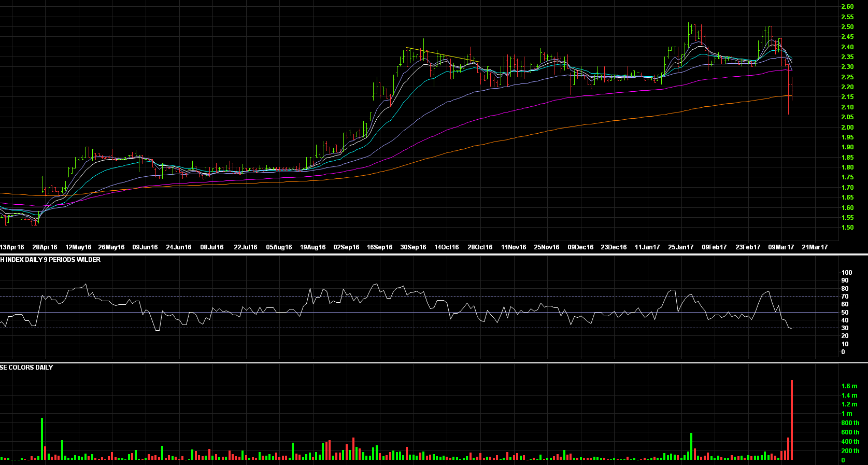868x465 pixels.
Task: Select the '09Dec16' date label
Action: [580, 247]
